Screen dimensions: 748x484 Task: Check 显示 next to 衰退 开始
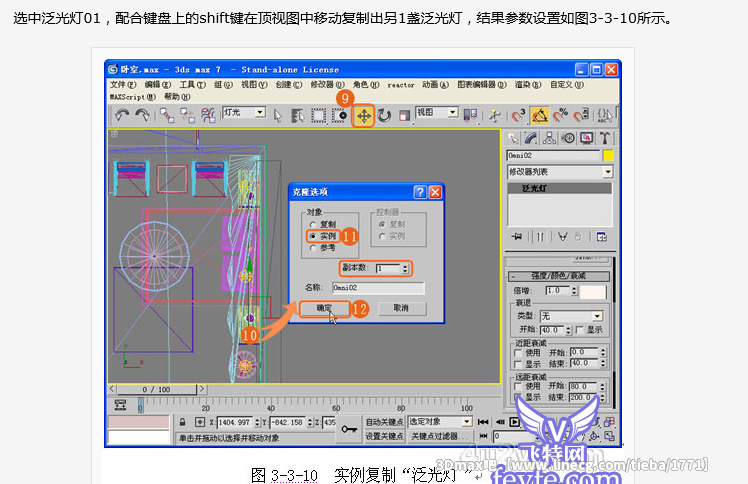[580, 330]
